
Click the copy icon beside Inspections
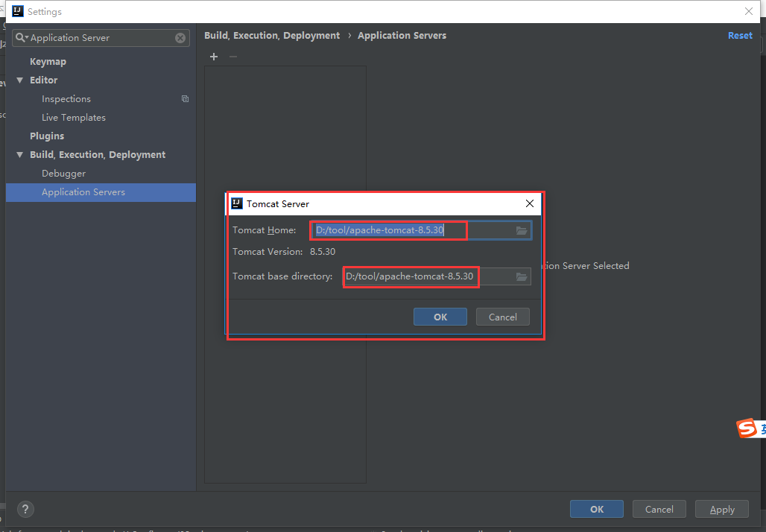point(185,98)
